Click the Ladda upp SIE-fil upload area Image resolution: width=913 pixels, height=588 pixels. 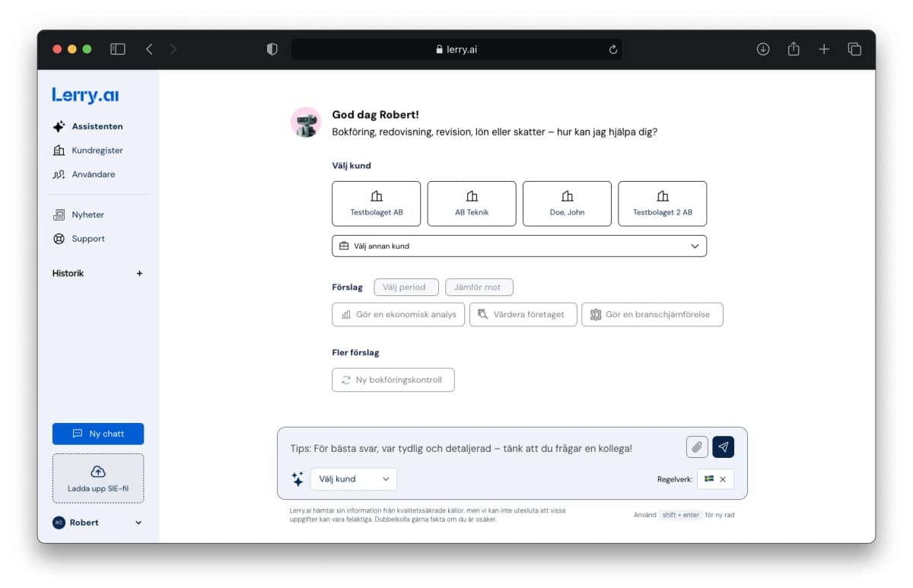point(97,478)
